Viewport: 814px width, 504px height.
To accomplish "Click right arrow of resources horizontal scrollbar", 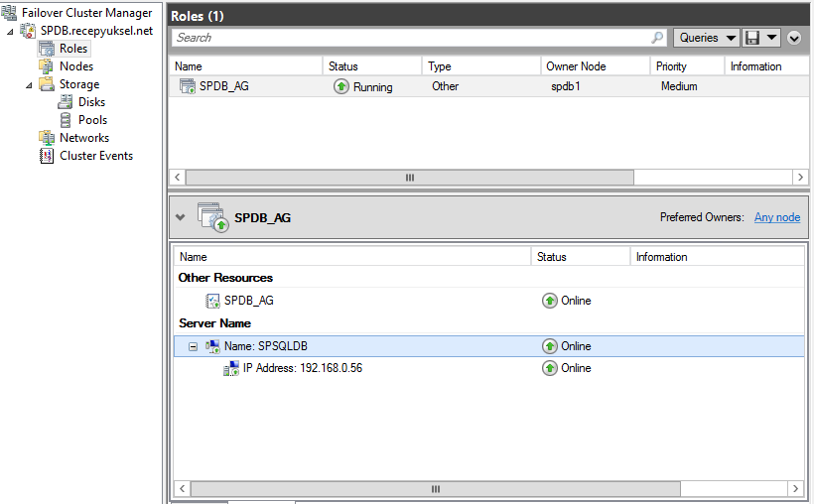I will pyautogui.click(x=795, y=489).
